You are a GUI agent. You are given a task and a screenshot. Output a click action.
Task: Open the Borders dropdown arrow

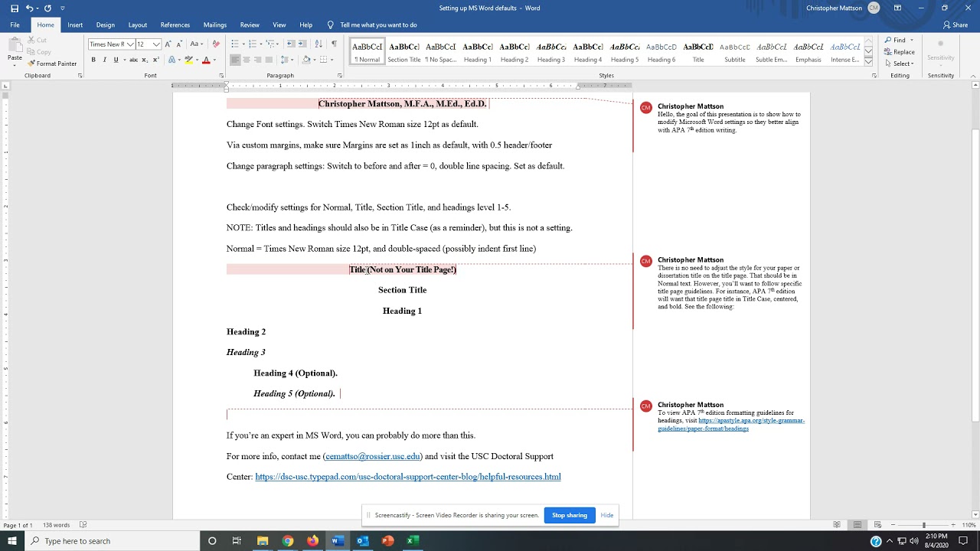click(332, 60)
